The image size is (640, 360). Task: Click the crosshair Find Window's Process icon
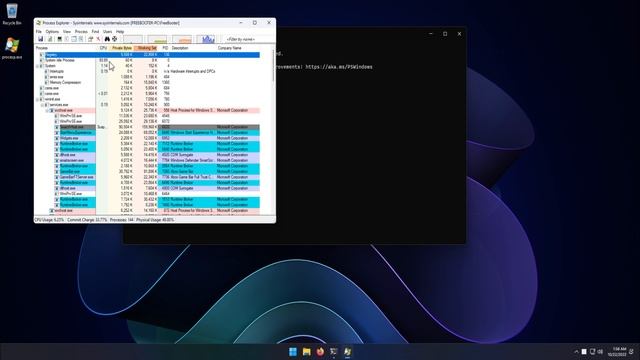(x=115, y=39)
